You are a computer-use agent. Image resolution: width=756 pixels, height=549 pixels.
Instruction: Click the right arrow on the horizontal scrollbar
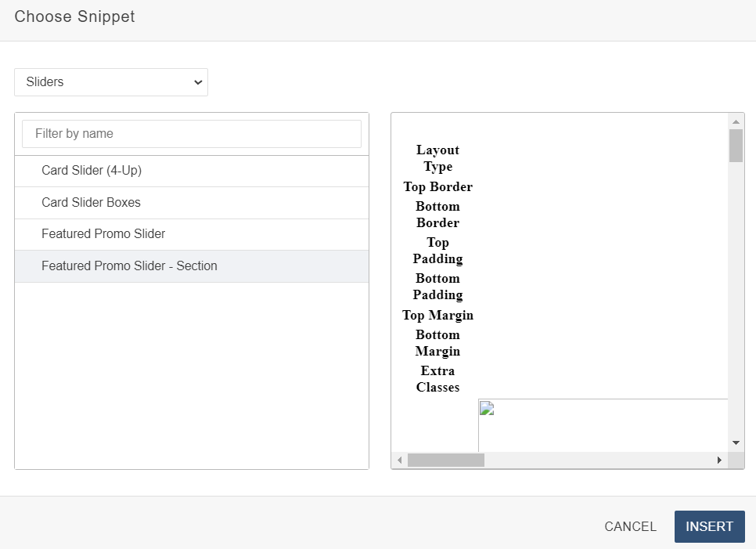coord(719,461)
